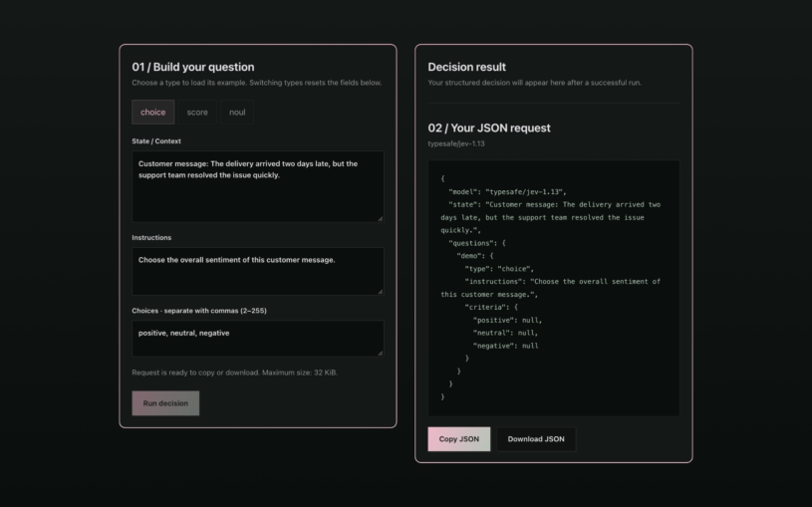Screen dimensions: 812x507
Task: Select the choice question type tab
Action: 152,112
